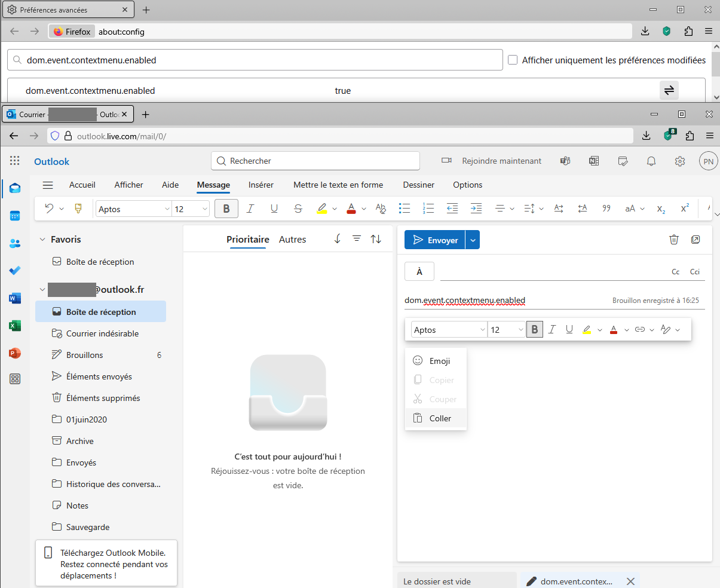Open mini toolbar font size dropdown
The image size is (720, 588).
[520, 330]
